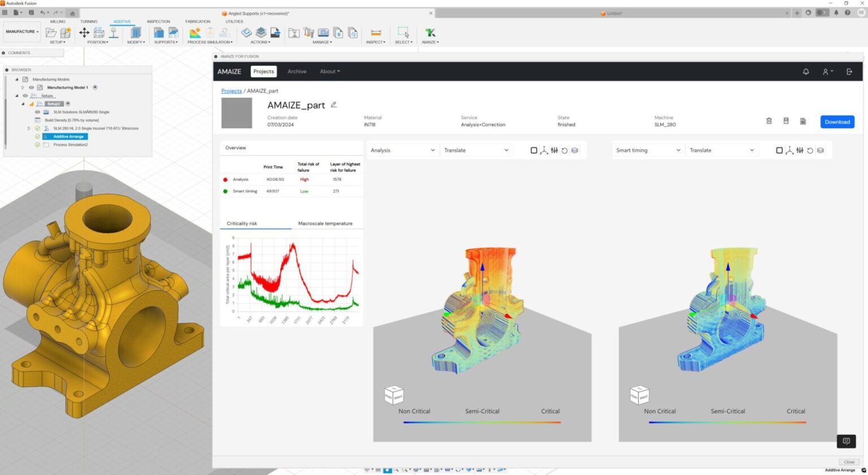Viewport: 868px width, 475px height.
Task: Expand the SLM 280 HL Inconel tree item
Action: pos(28,128)
